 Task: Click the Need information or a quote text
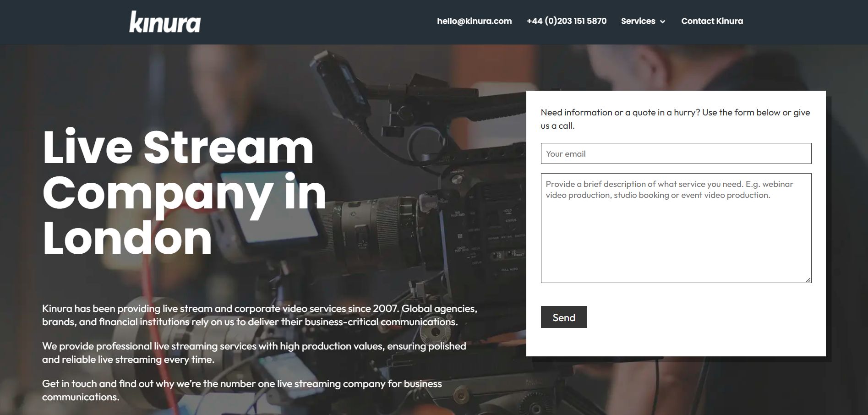(675, 119)
